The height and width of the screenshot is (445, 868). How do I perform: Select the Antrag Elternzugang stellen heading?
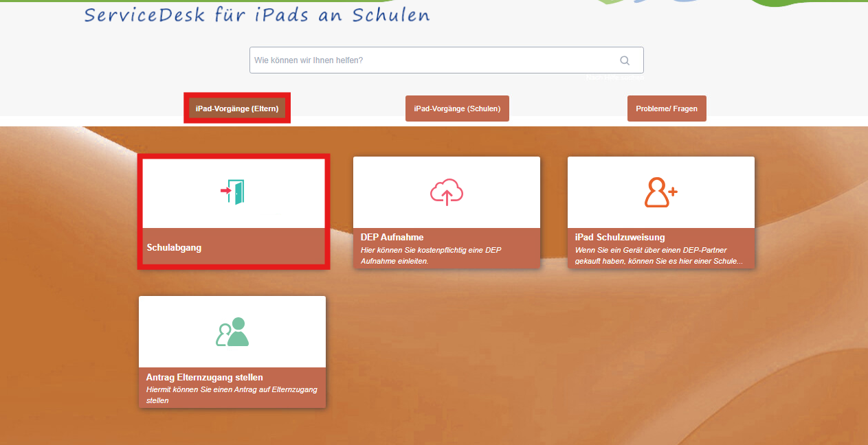click(x=205, y=378)
